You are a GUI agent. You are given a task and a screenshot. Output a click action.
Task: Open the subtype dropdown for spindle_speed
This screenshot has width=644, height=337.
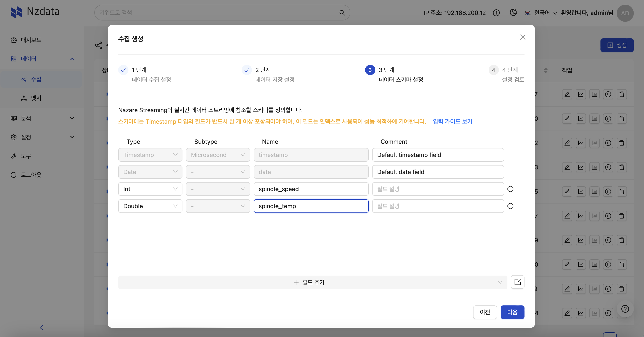[218, 189]
